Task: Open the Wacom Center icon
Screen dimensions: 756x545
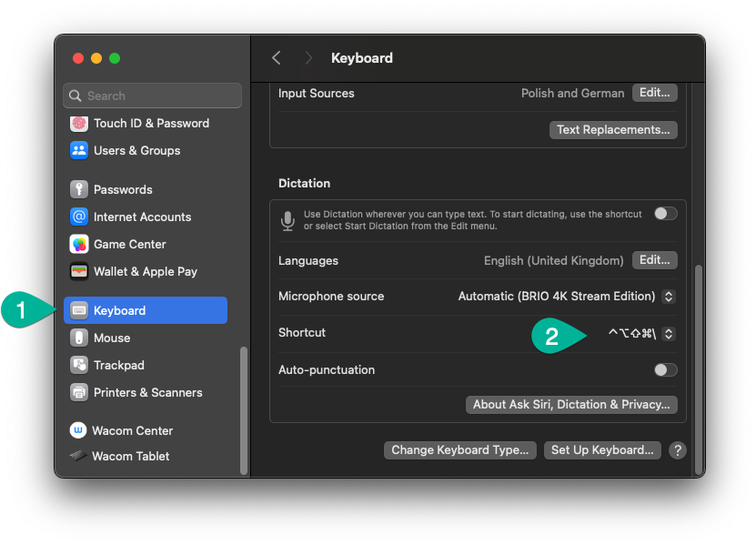Action: 78,430
